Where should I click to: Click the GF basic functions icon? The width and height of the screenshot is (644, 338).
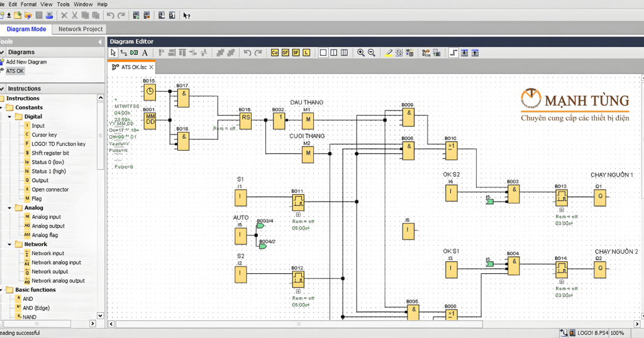coord(286,53)
